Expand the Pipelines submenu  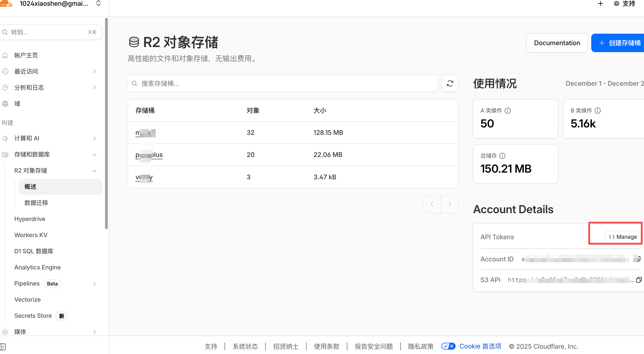click(x=94, y=283)
